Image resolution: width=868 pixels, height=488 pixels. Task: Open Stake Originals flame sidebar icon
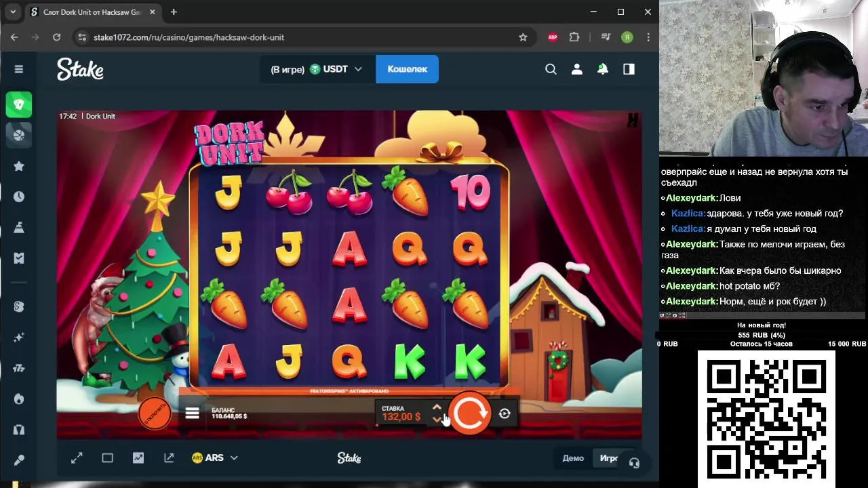19,399
